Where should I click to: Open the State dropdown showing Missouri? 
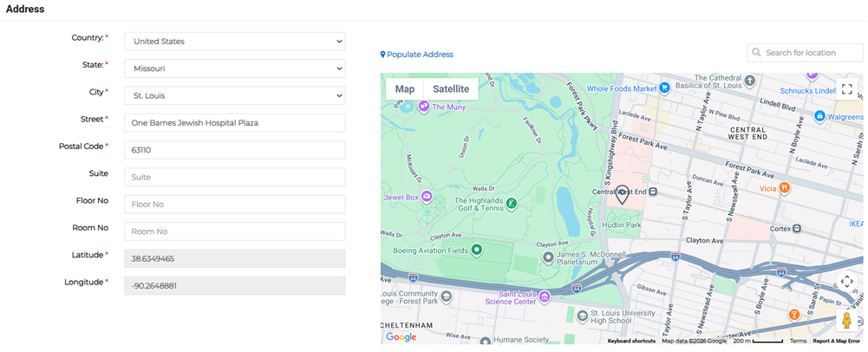tap(235, 68)
